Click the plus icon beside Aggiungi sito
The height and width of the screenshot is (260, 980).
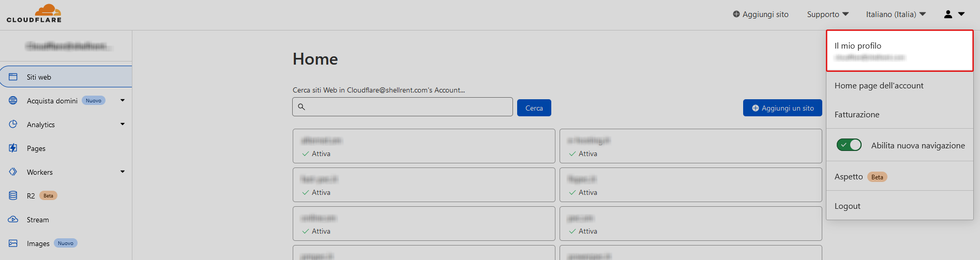coord(736,14)
